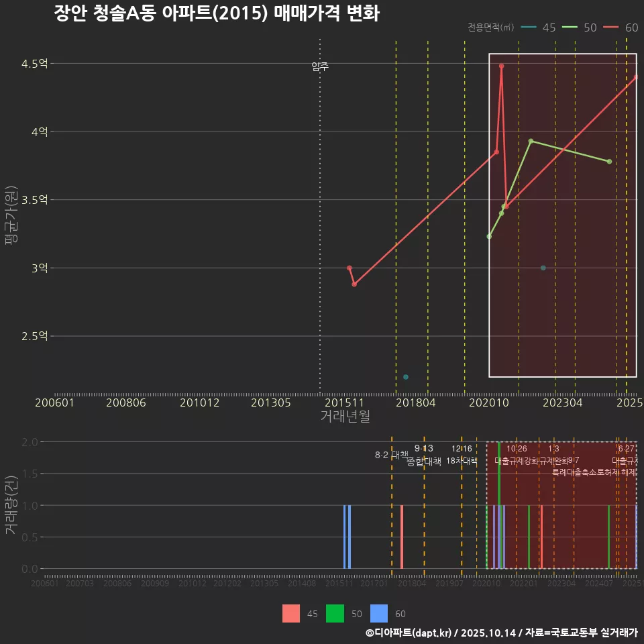Click the red 45 color swatch below the chart
Viewport: 644px width, 644px height.
292,613
